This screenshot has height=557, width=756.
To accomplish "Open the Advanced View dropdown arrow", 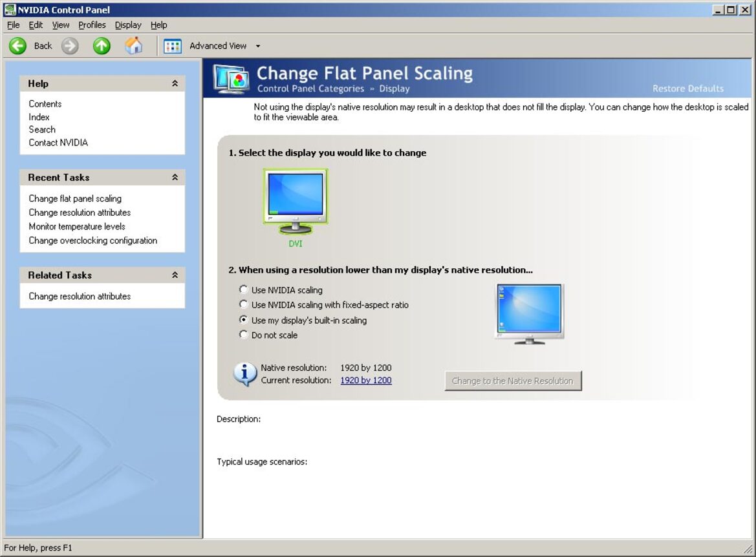I will click(258, 47).
